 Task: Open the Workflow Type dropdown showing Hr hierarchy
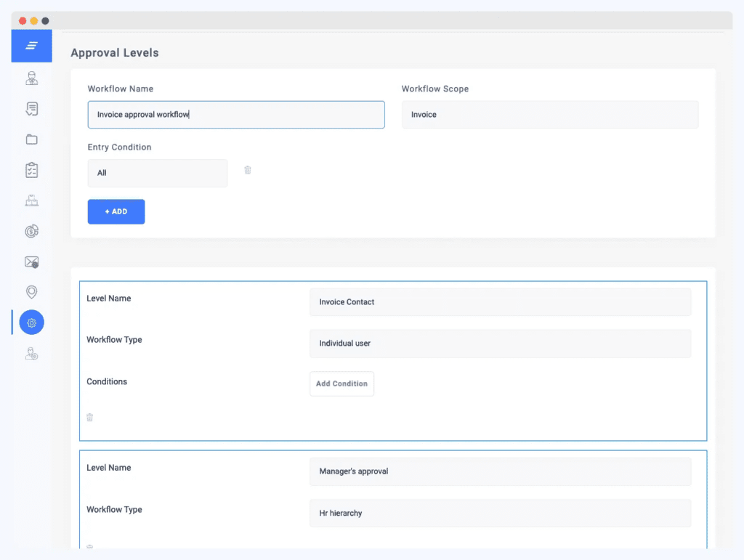pos(501,513)
